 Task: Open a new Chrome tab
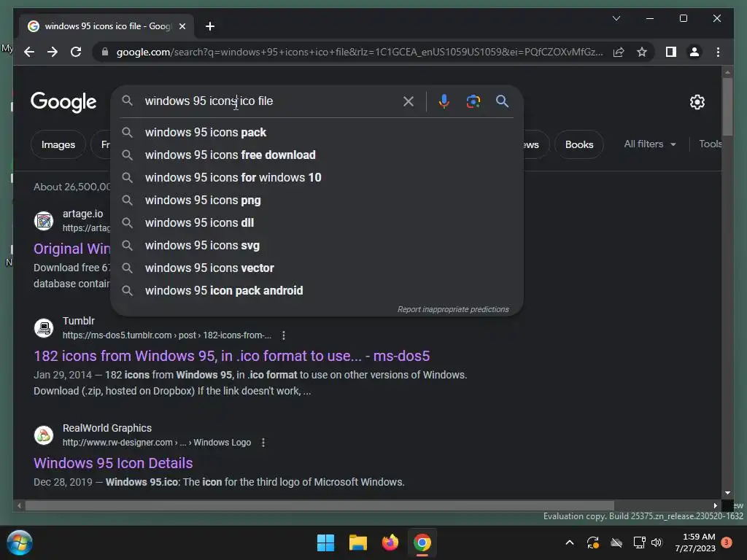click(210, 26)
